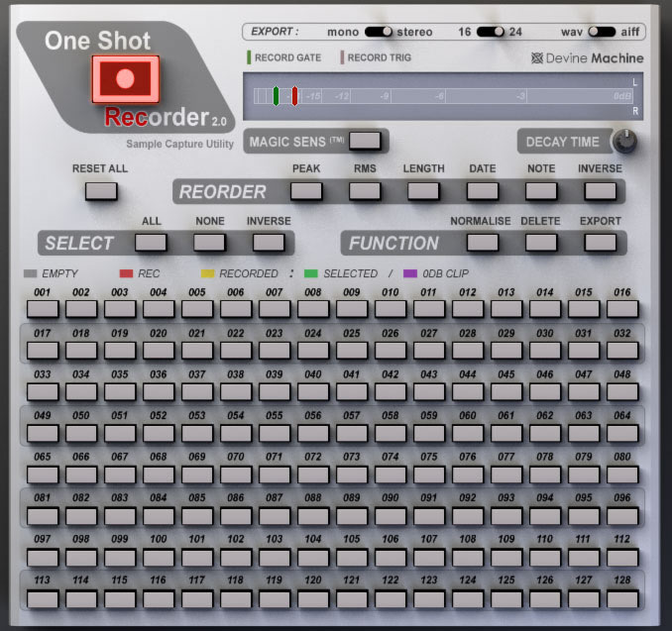Select sample slot 046

click(x=545, y=391)
